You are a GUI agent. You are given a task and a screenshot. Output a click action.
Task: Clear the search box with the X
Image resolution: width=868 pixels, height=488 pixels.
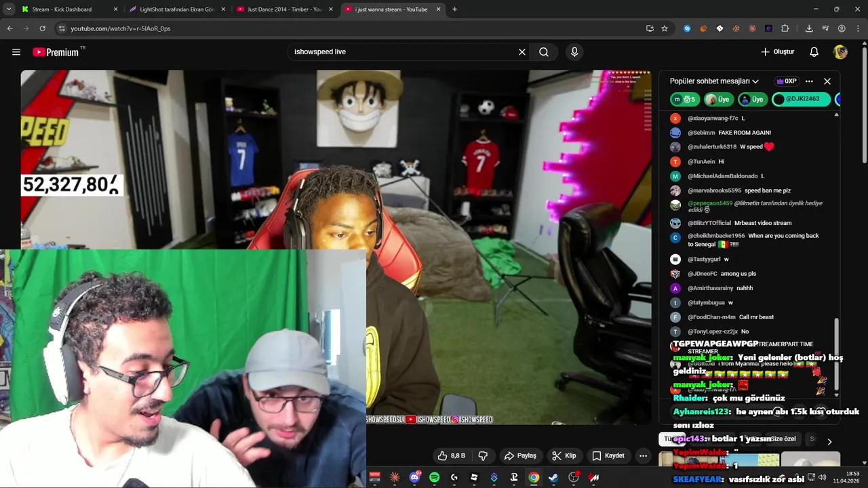pos(522,52)
